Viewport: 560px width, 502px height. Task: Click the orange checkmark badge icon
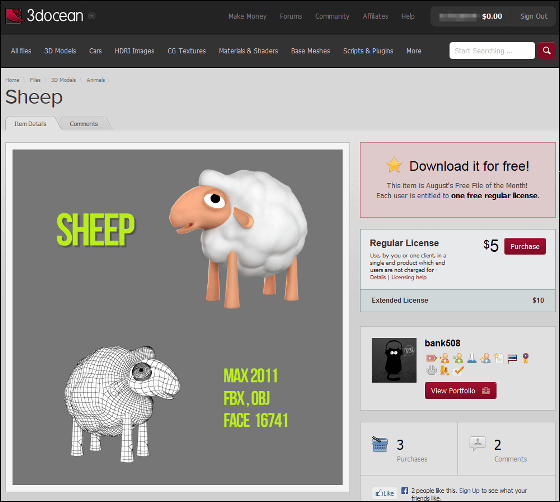click(458, 371)
